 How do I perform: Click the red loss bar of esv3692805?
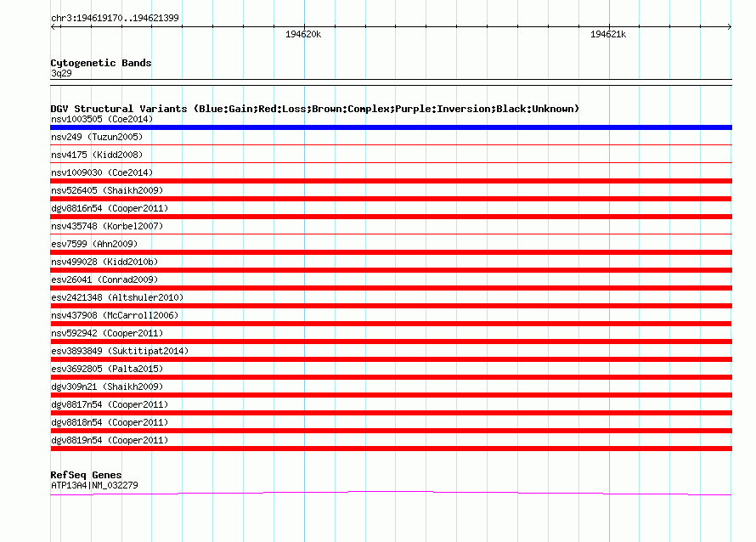click(x=391, y=377)
